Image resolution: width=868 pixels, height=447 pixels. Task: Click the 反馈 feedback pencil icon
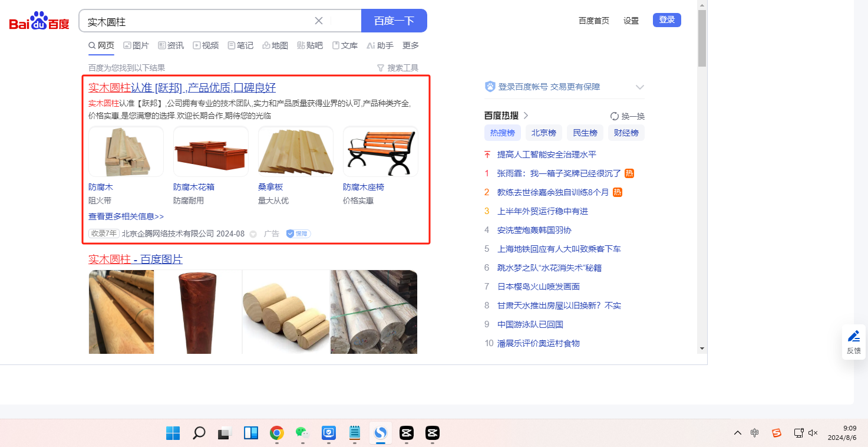[x=854, y=336]
